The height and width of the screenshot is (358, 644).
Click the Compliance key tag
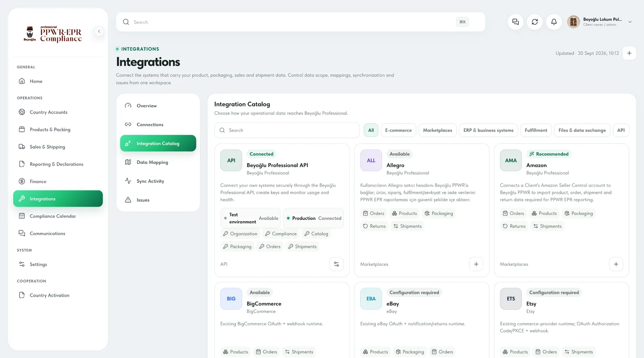(x=281, y=234)
